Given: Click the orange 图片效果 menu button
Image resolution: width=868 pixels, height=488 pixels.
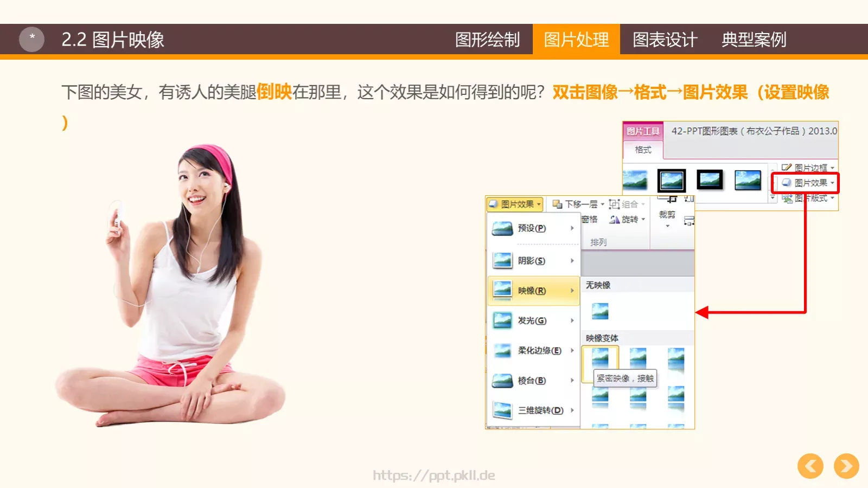Looking at the screenshot, I should (514, 204).
